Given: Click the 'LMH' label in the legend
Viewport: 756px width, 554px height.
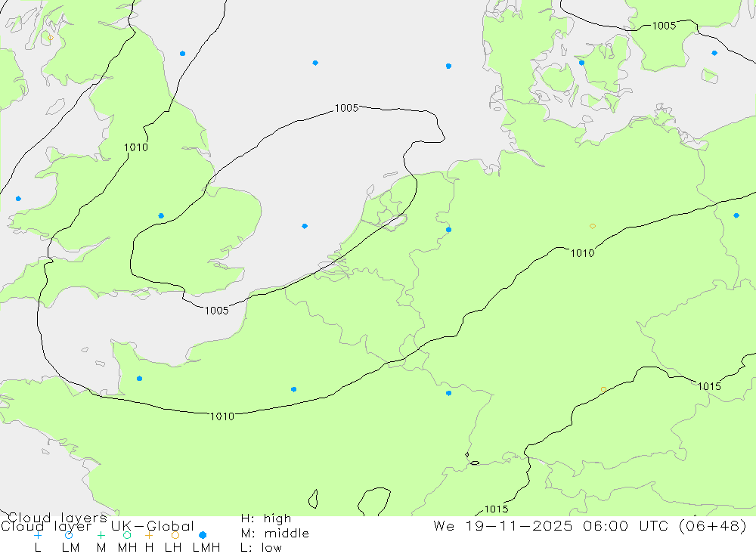Looking at the screenshot, I should (x=206, y=548).
